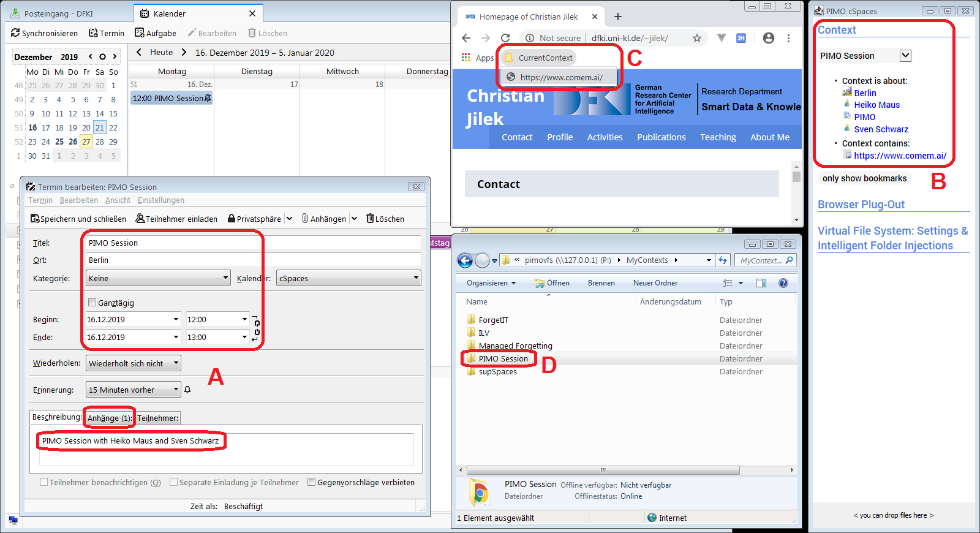Open the Bearbeiten menu in the event editor
Screen dimensions: 980x533
point(79,200)
